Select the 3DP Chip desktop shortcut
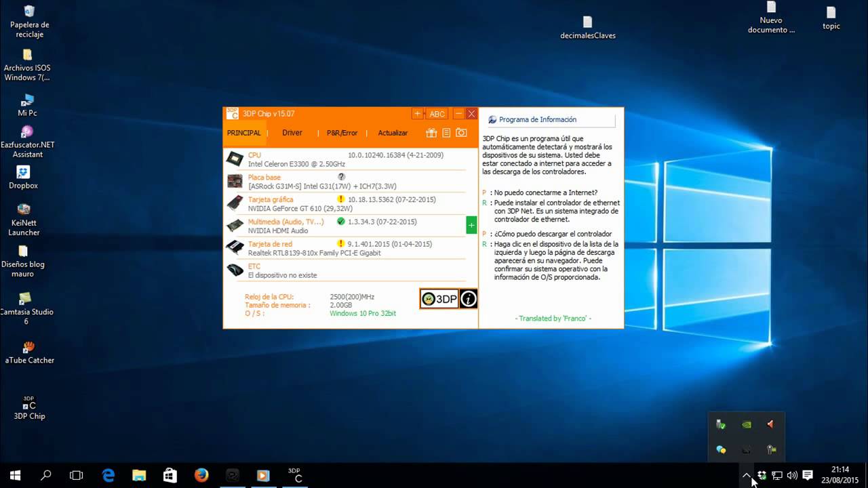 [x=29, y=408]
